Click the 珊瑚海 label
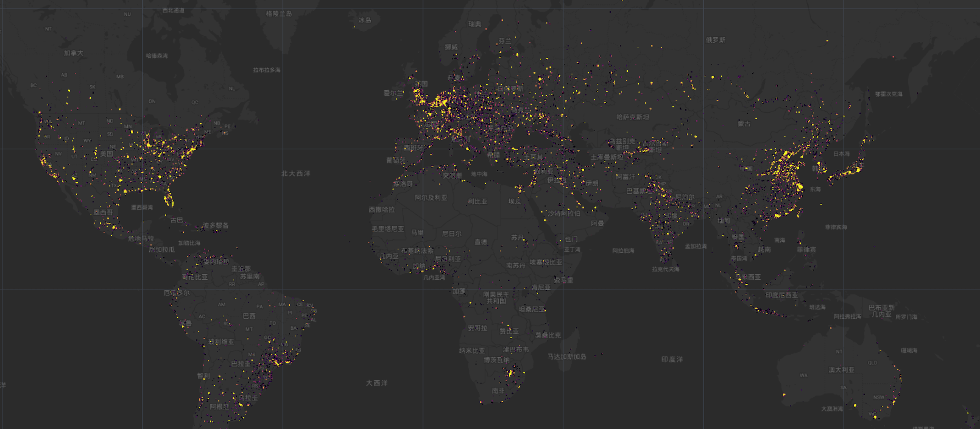 coord(909,350)
